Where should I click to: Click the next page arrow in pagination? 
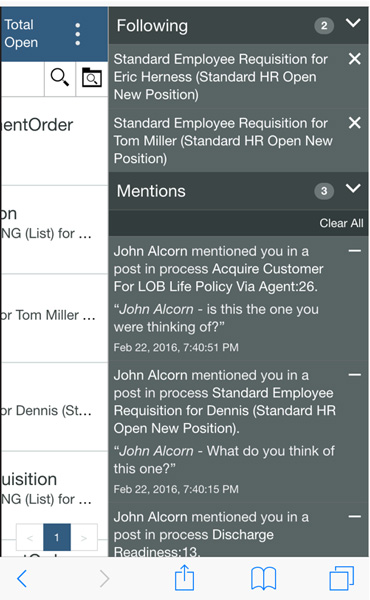coord(84,538)
